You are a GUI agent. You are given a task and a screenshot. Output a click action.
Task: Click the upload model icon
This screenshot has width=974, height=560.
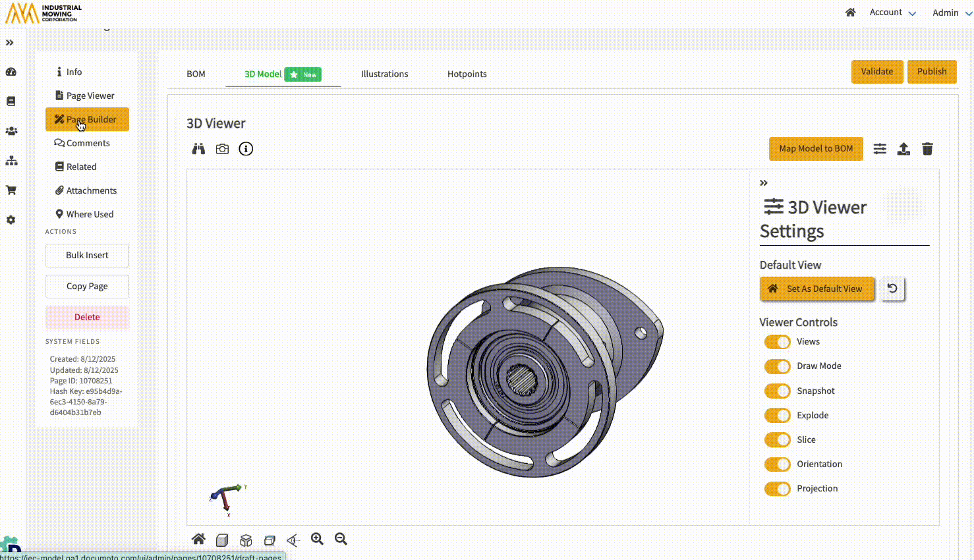[x=903, y=149]
